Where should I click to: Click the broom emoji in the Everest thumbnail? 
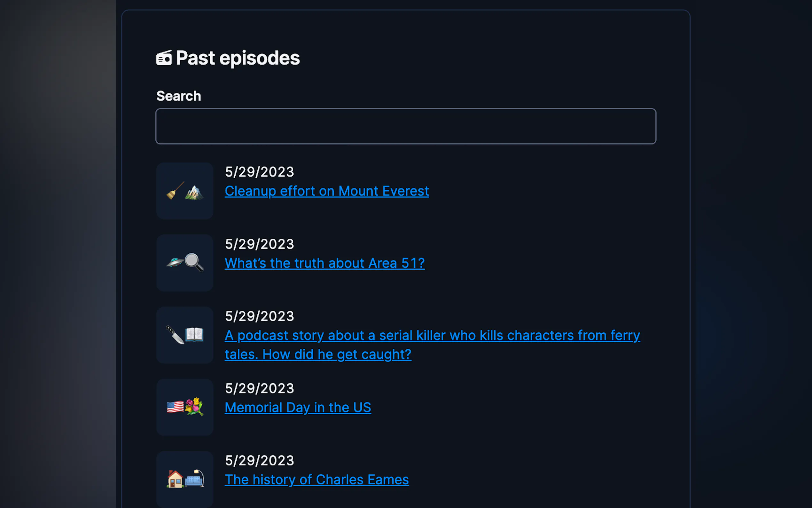pos(175,191)
